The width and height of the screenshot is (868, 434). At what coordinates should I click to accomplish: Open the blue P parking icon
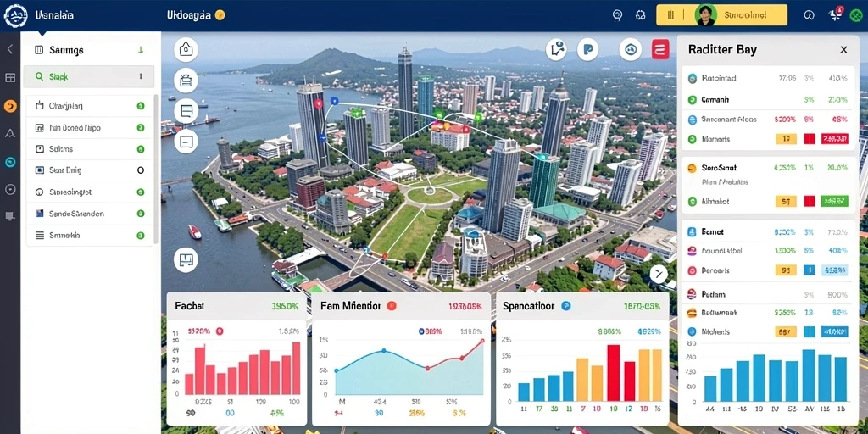click(x=588, y=50)
